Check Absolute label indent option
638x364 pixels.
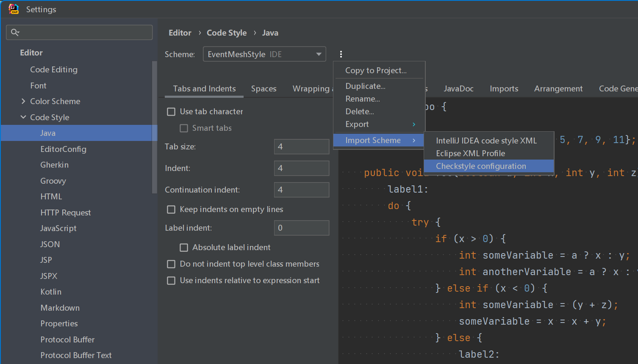point(184,248)
